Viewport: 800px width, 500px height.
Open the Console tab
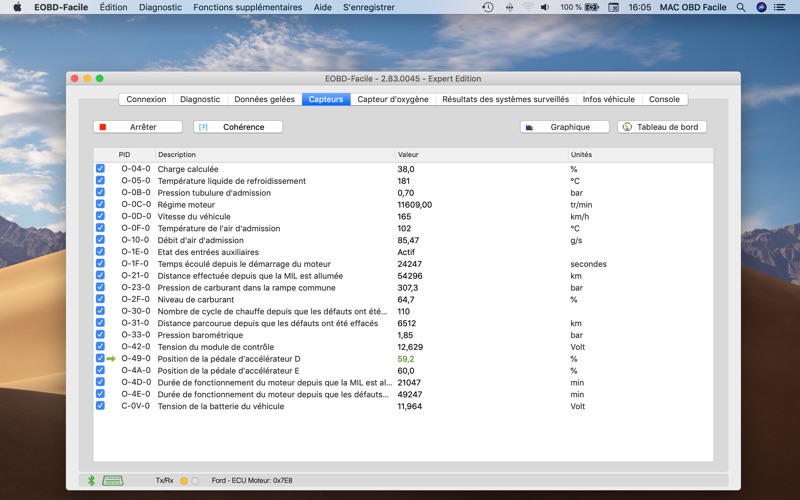664,99
